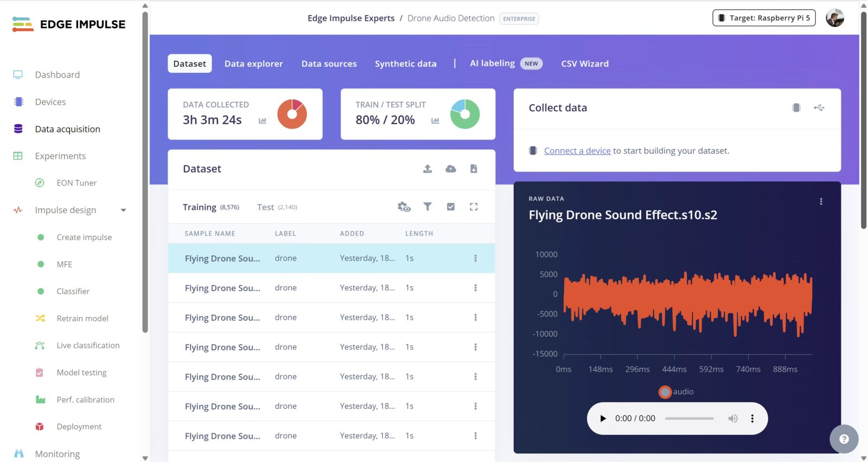Screen dimensions: 868x462
Task: Open Monitoring in sidebar
Action: click(57, 454)
